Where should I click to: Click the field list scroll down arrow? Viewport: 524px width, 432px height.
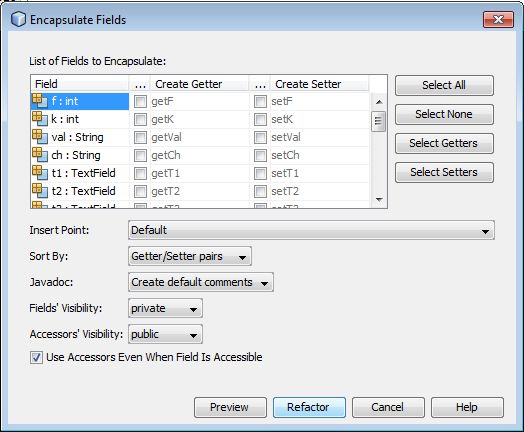point(379,199)
